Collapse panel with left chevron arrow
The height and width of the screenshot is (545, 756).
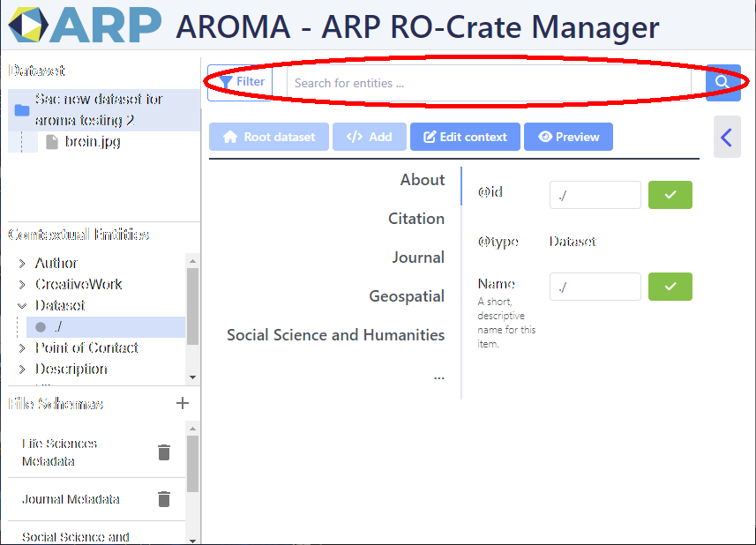pyautogui.click(x=727, y=138)
